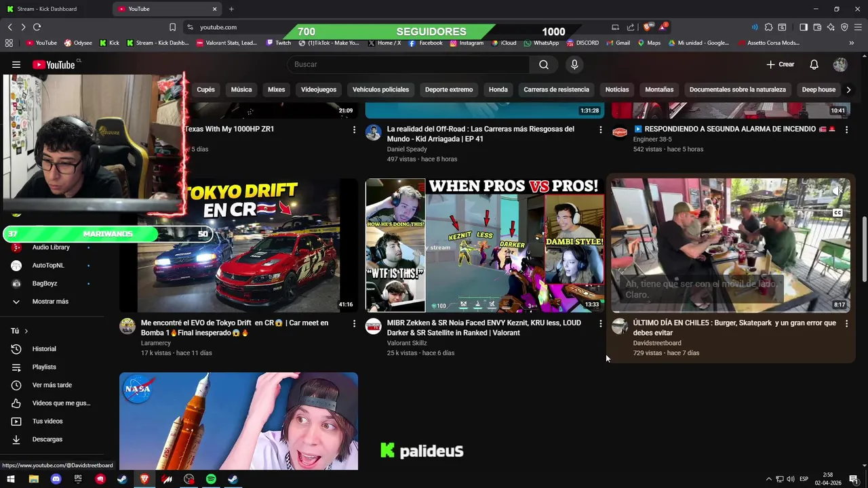Viewport: 868px width, 488px height.
Task: Open Spotify from the Windows taskbar
Action: [211, 479]
